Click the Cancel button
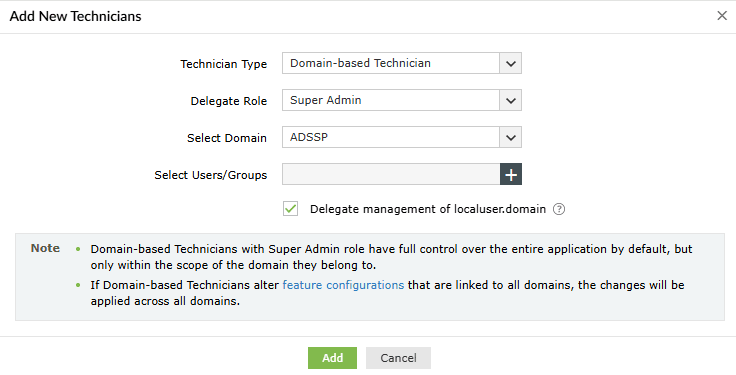The image size is (736, 375). [398, 358]
